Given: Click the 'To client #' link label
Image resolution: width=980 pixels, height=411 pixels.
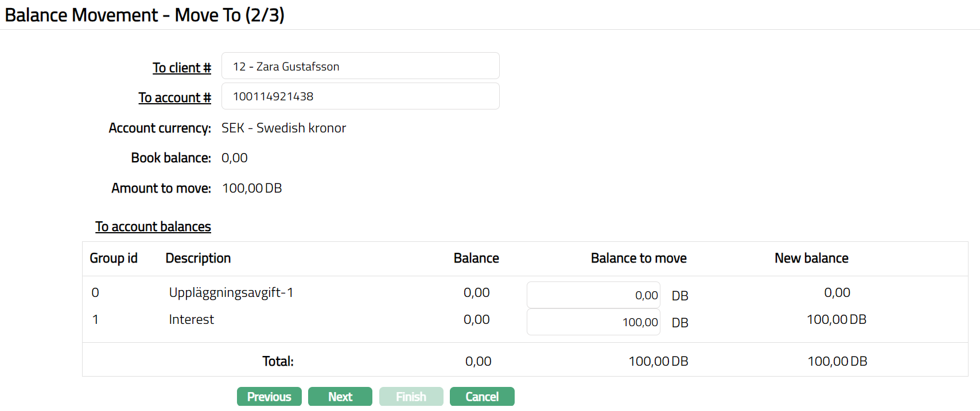Looking at the screenshot, I should (181, 68).
